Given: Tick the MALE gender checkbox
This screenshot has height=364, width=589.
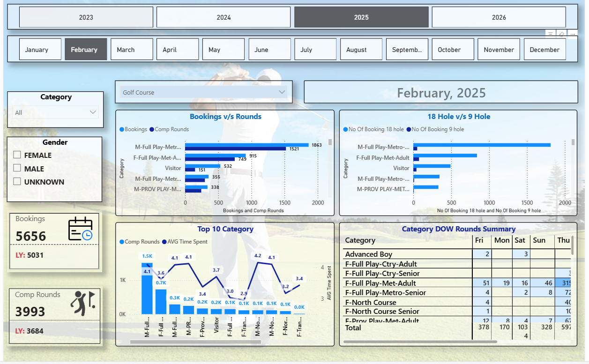Looking at the screenshot, I should [17, 168].
